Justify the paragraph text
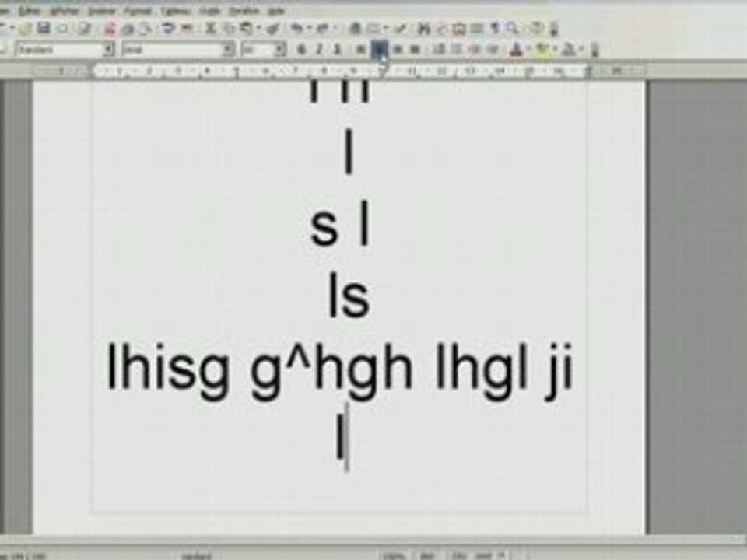Image resolution: width=747 pixels, height=560 pixels. coord(416,49)
